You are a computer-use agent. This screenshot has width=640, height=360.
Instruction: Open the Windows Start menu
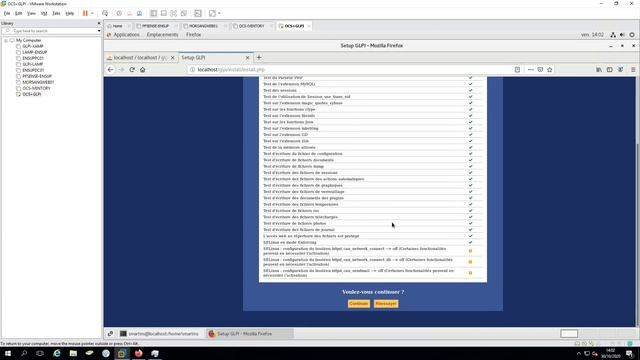pyautogui.click(x=7, y=353)
